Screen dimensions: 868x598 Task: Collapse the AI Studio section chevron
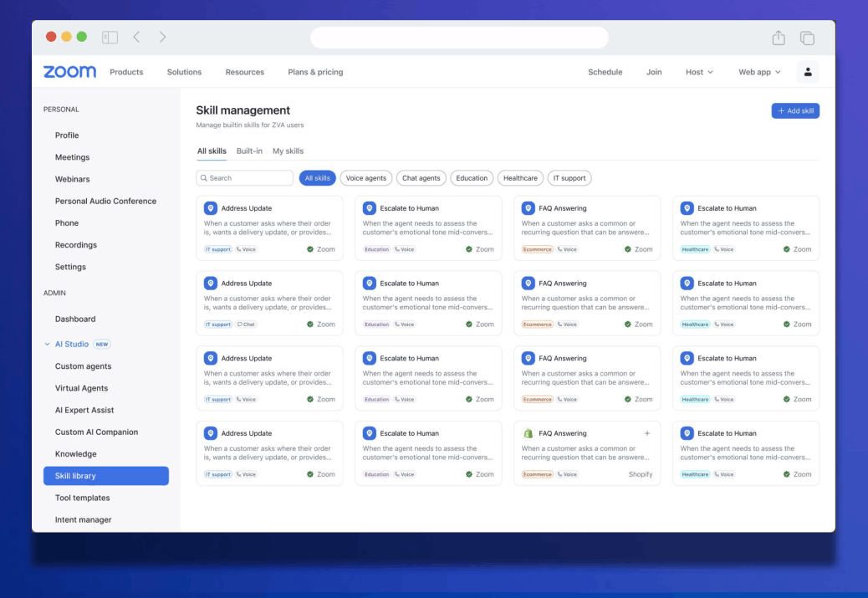(47, 344)
